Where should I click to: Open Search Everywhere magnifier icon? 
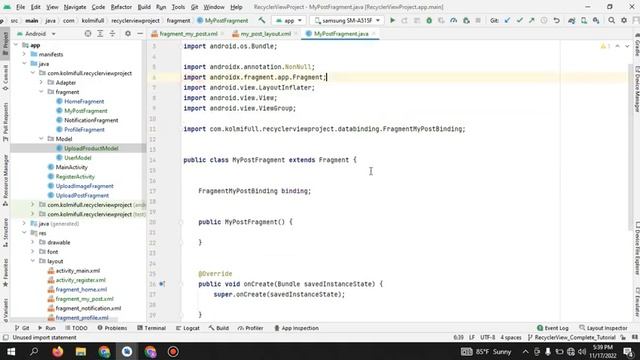pos(611,20)
